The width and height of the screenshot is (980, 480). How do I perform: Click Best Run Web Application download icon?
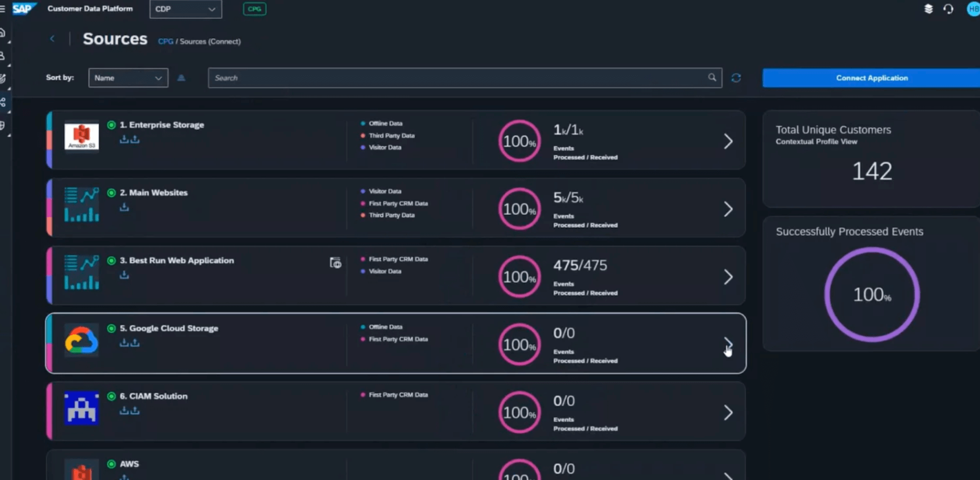coord(124,275)
